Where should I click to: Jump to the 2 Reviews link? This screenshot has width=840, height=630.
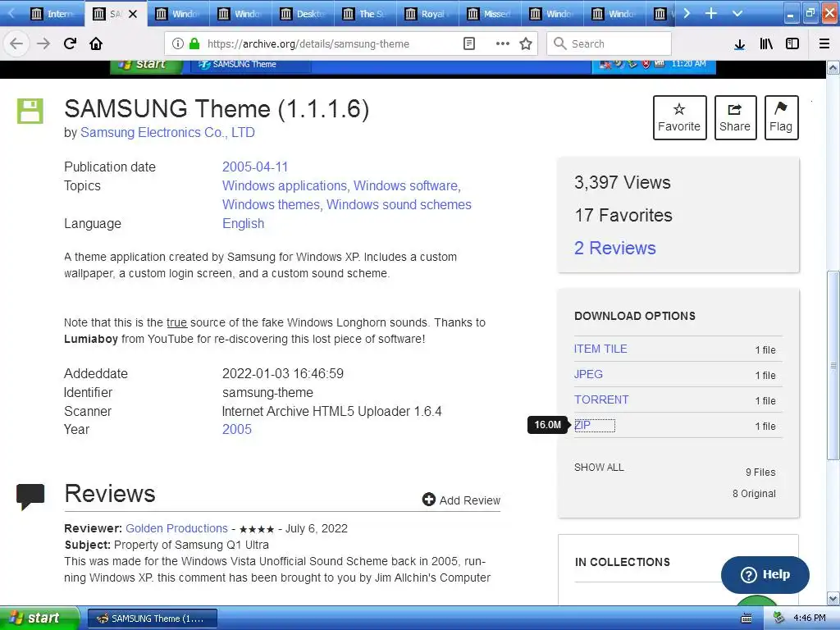(615, 248)
